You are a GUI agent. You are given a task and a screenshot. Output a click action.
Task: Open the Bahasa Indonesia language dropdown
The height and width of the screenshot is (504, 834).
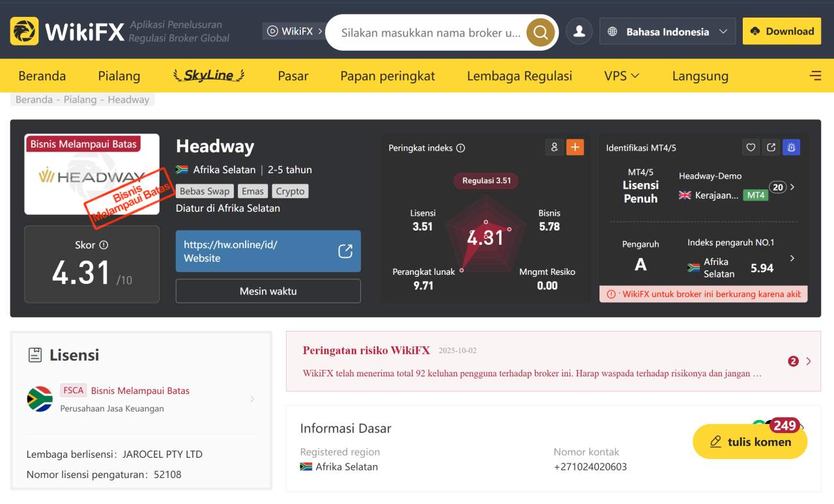pyautogui.click(x=667, y=31)
